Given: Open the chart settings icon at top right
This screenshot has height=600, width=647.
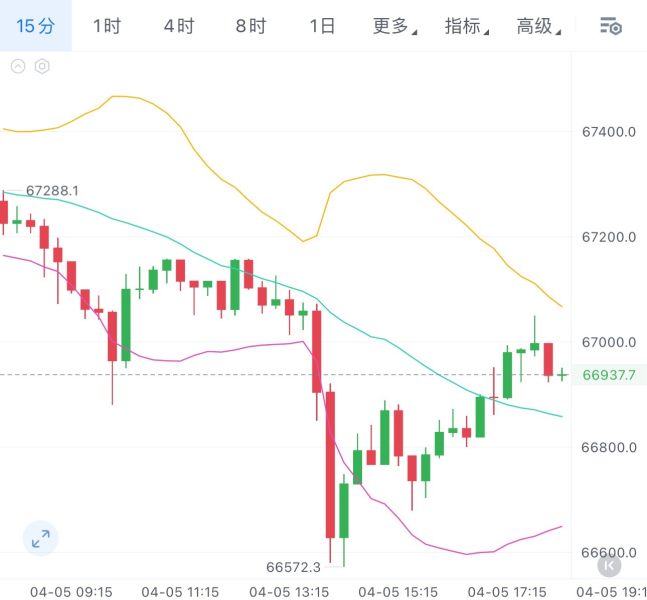Looking at the screenshot, I should point(611,26).
